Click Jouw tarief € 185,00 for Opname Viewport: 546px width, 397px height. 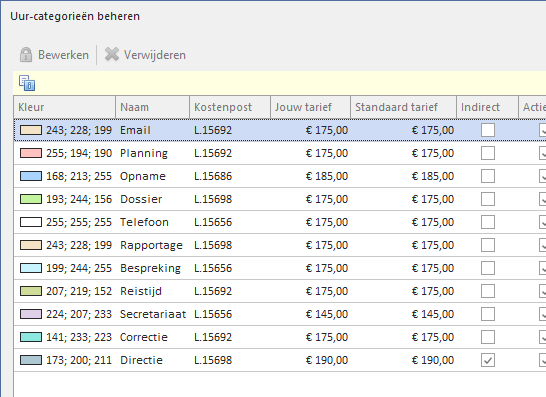pyautogui.click(x=327, y=176)
